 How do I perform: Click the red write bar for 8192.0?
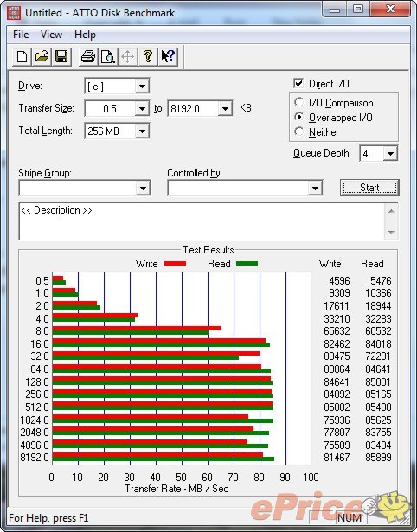[157, 455]
